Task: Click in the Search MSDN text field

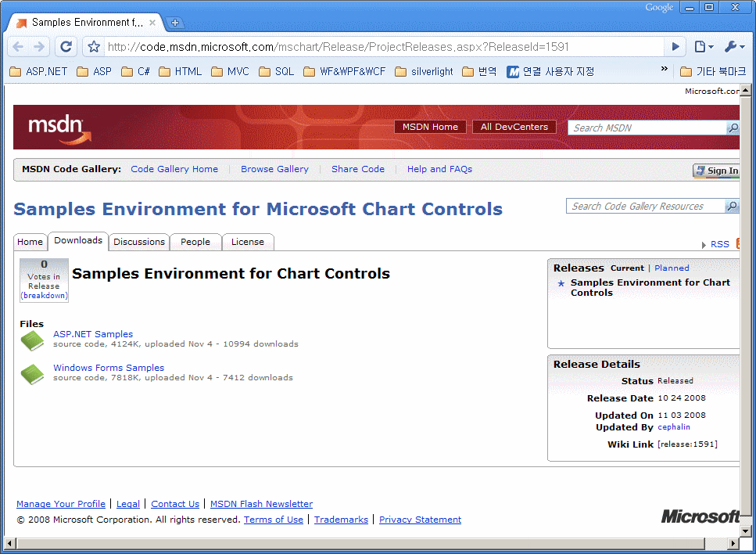Action: click(x=647, y=128)
